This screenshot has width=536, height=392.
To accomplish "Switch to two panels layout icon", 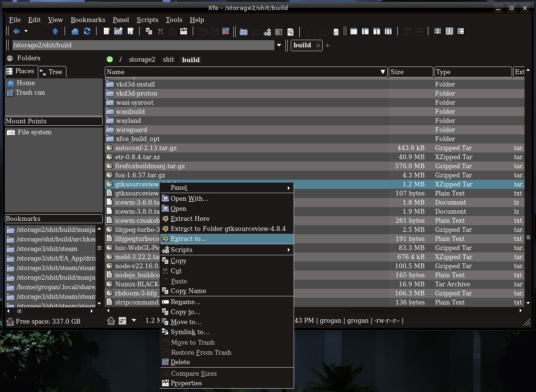I will (377, 32).
